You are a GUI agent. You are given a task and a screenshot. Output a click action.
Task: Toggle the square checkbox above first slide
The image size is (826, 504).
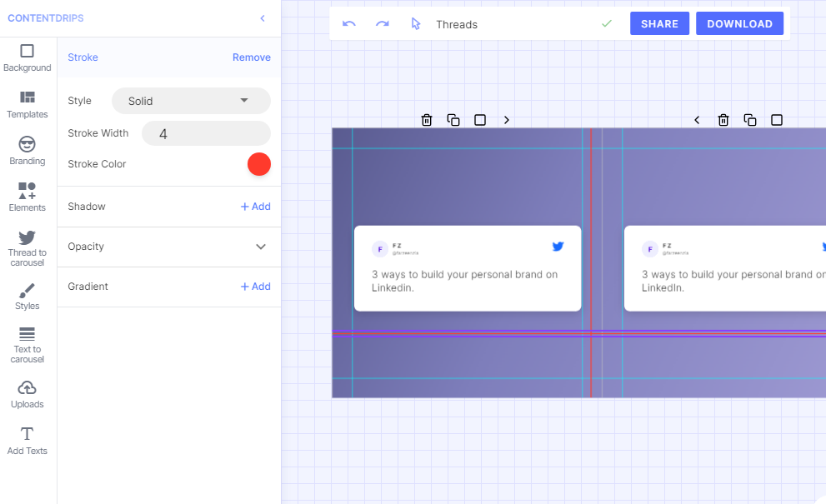pyautogui.click(x=480, y=120)
